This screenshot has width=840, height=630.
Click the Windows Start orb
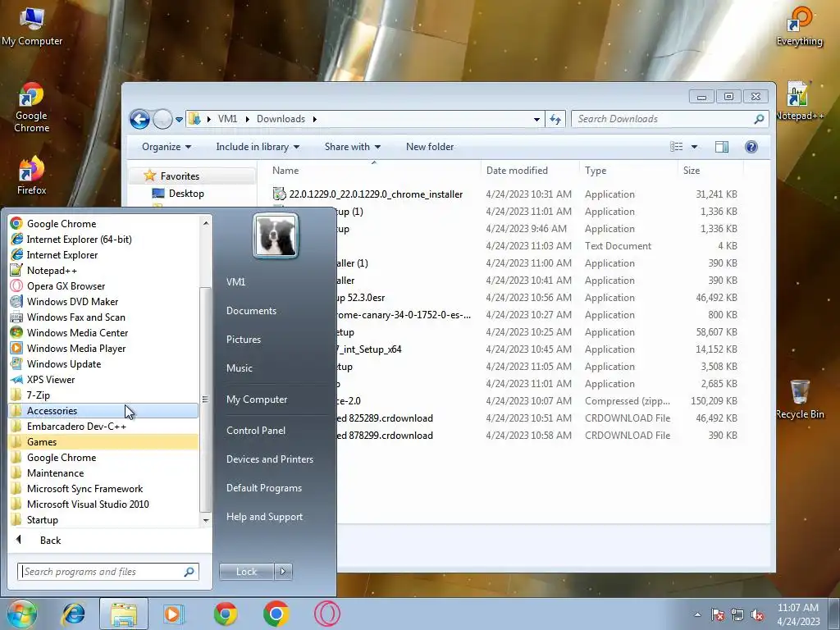click(x=21, y=614)
